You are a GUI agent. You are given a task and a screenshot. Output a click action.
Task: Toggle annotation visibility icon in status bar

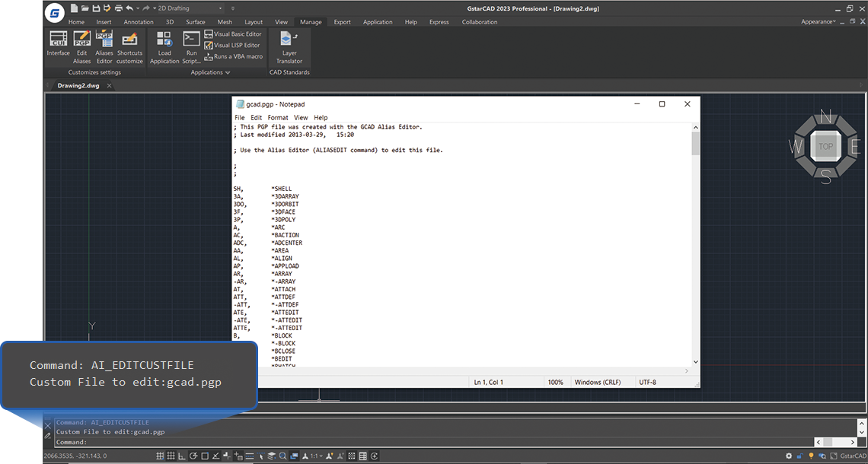(329, 456)
